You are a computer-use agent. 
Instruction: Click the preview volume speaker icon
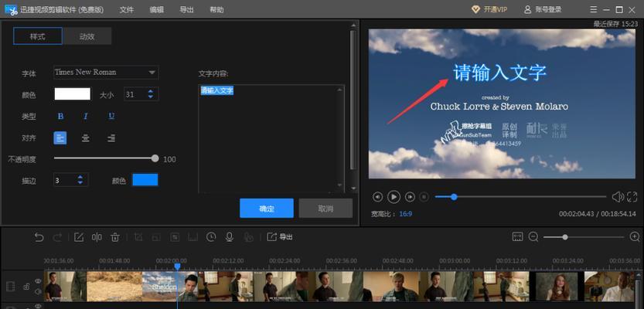pyautogui.click(x=618, y=197)
